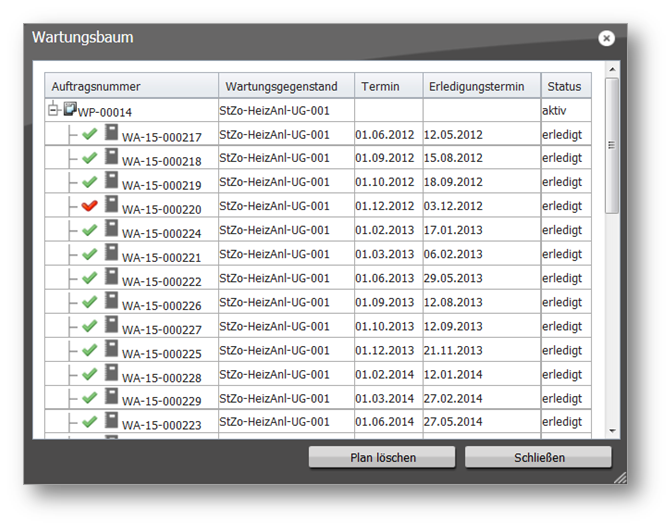Click document icon of WA-15-000223
671x528 pixels.
[112, 420]
